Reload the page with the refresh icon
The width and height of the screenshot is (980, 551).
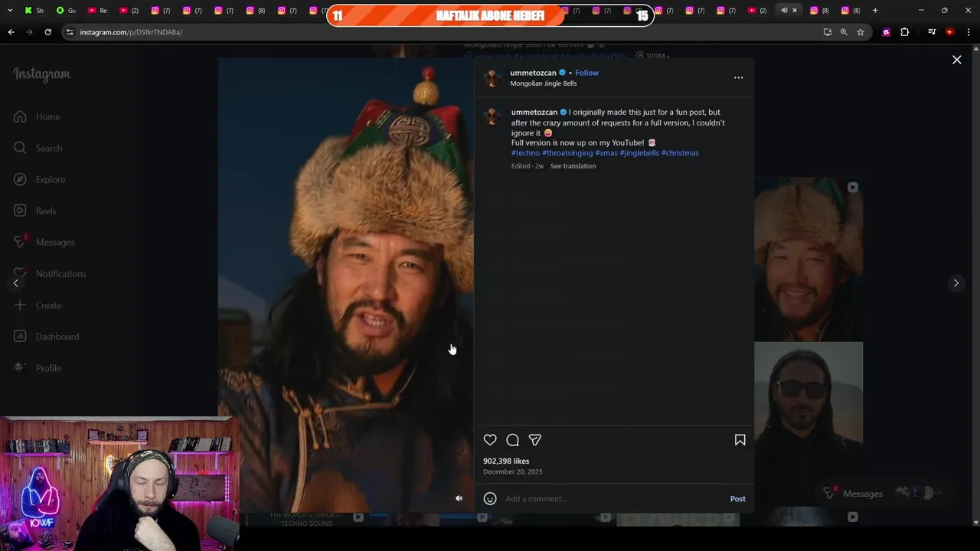[x=47, y=32]
